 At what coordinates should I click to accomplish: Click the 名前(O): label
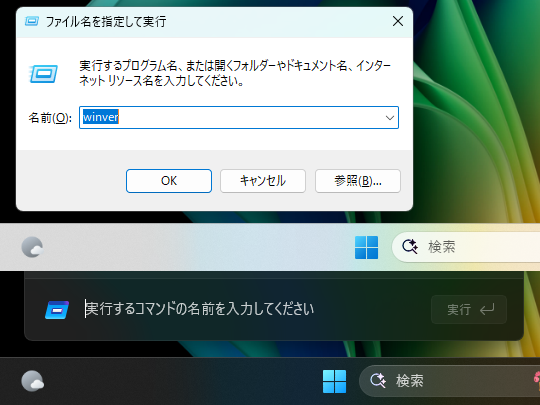(50, 118)
